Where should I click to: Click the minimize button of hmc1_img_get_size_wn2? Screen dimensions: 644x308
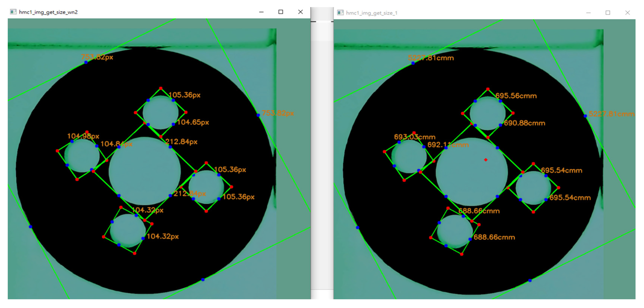click(x=261, y=12)
